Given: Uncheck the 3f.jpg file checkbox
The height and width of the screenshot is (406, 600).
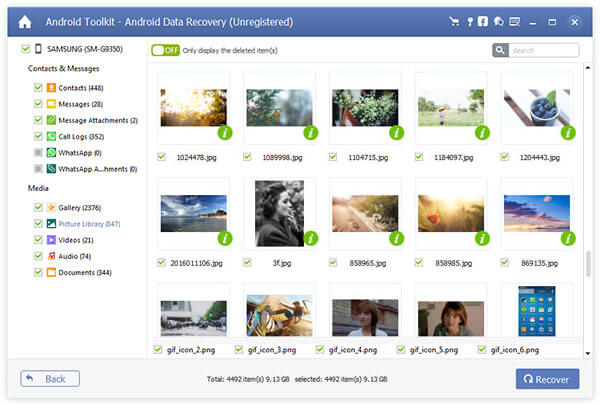Looking at the screenshot, I should (x=245, y=262).
